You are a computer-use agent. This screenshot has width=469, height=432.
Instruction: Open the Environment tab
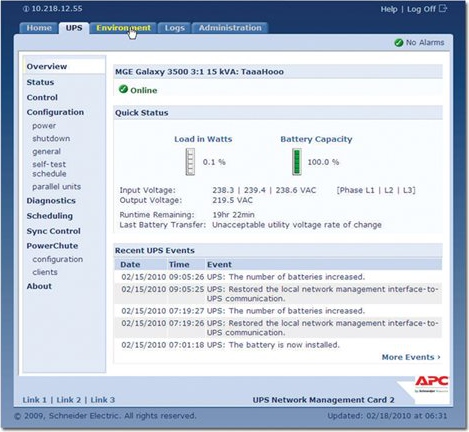(x=123, y=28)
